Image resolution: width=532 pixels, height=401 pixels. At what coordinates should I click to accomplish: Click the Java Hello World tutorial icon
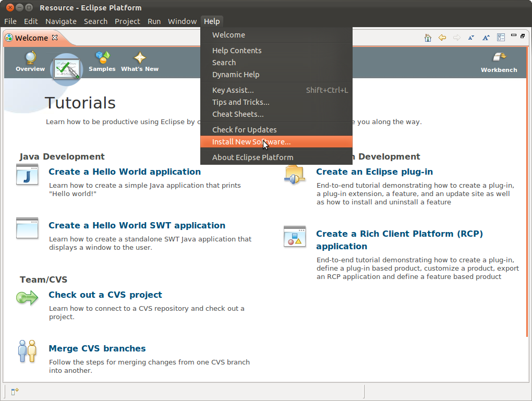coord(27,174)
